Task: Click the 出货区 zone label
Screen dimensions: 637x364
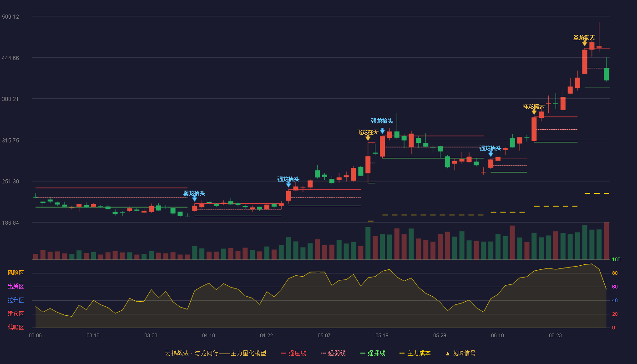Action: [x=15, y=287]
